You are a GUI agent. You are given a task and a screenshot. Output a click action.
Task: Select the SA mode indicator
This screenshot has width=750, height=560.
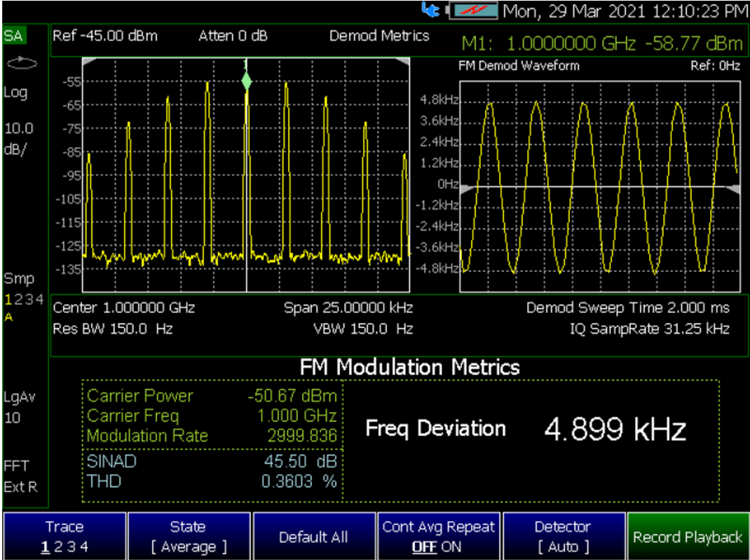(x=14, y=35)
